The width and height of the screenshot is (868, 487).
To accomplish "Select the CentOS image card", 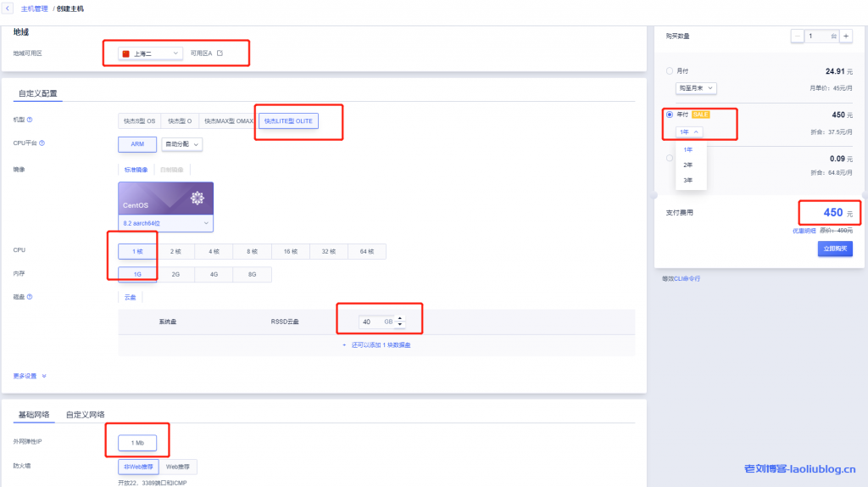I will 165,199.
